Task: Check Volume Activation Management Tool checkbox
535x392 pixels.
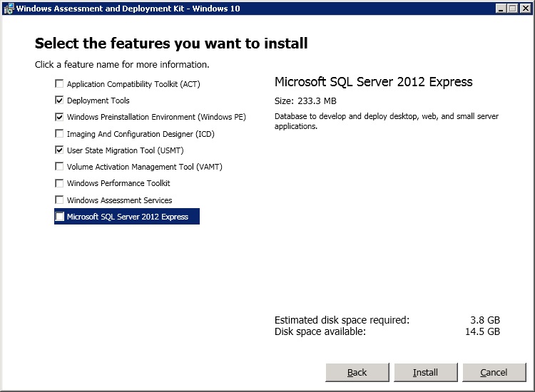Action: click(x=60, y=167)
